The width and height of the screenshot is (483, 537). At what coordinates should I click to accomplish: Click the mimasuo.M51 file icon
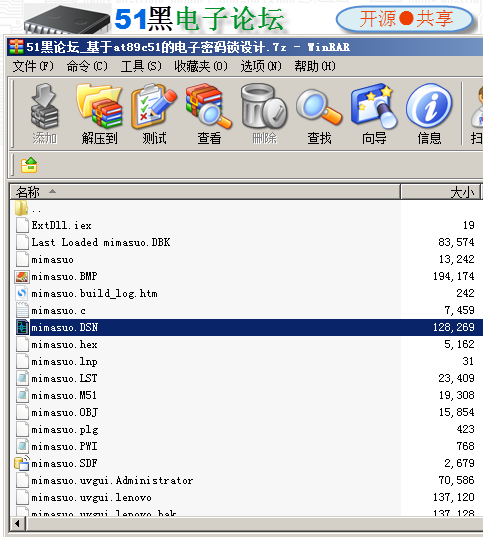22,396
